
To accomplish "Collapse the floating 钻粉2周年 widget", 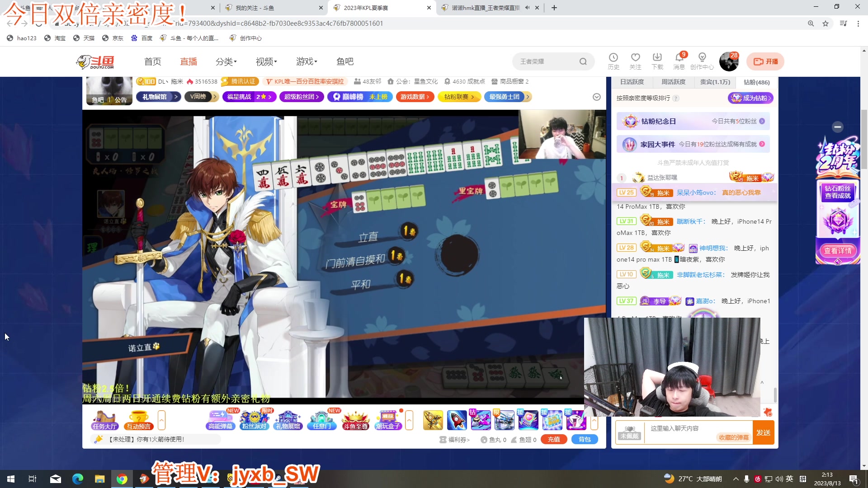I will point(838,127).
